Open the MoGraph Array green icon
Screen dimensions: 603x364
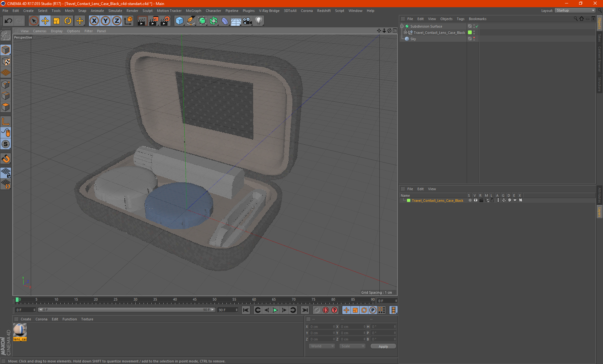[x=214, y=21]
